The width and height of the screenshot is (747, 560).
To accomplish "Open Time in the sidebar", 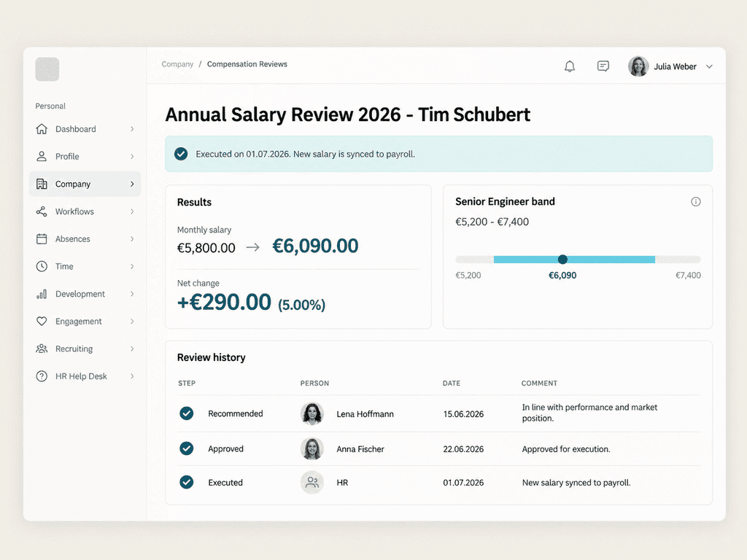I will pyautogui.click(x=85, y=266).
